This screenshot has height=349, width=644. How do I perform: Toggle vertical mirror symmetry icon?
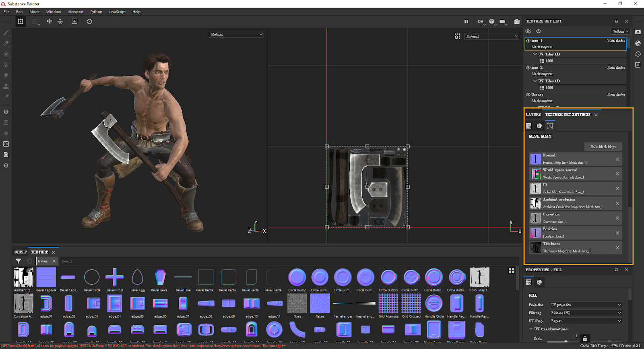pos(60,21)
